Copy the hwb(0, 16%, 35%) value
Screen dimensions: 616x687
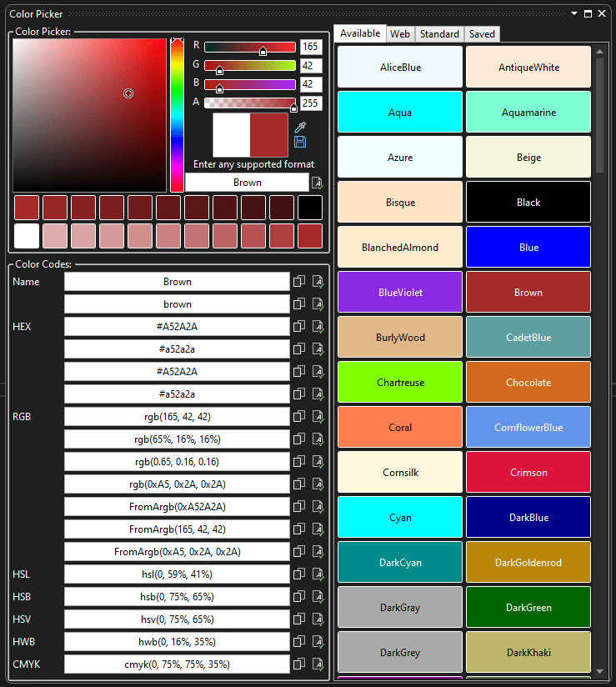point(299,642)
